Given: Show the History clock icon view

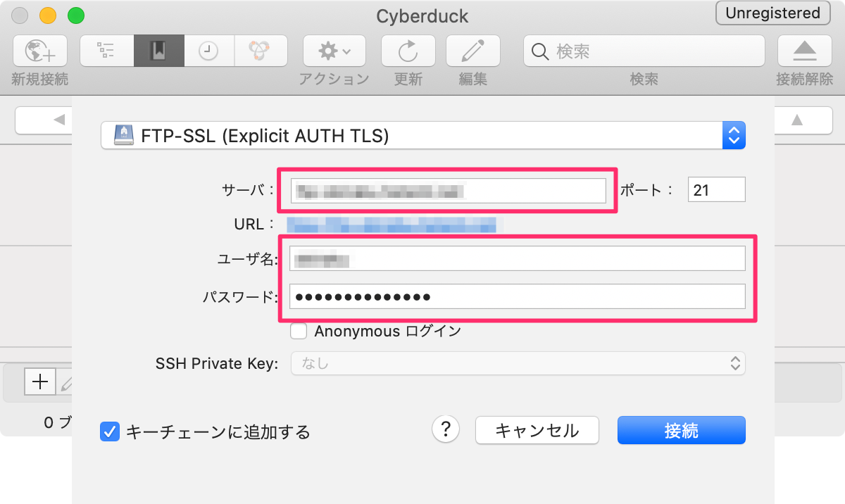Looking at the screenshot, I should point(208,51).
